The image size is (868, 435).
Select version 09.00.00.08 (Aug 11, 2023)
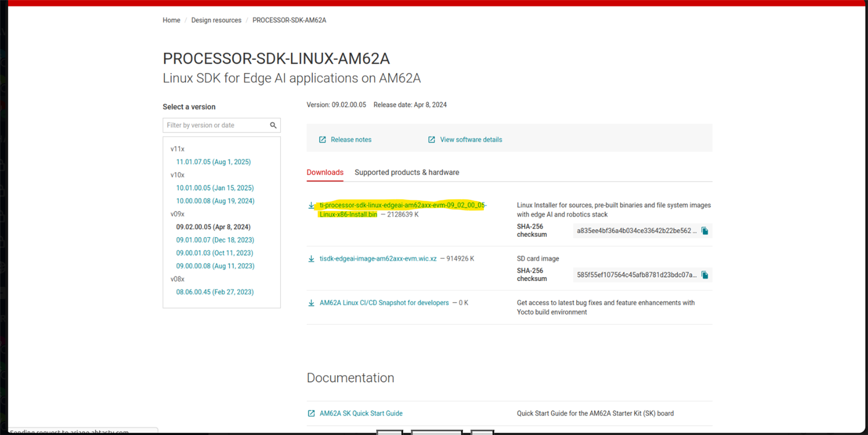tap(215, 266)
